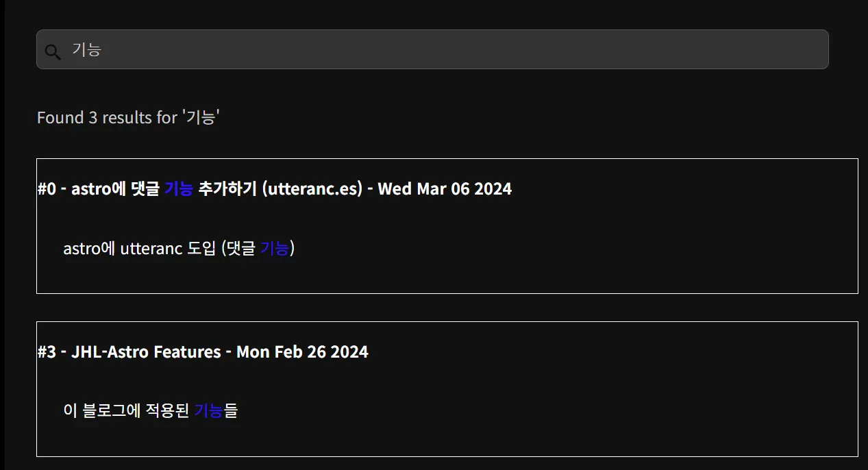Click the 'Mon Feb 26 2024' date
The height and width of the screenshot is (470, 868).
pos(302,352)
